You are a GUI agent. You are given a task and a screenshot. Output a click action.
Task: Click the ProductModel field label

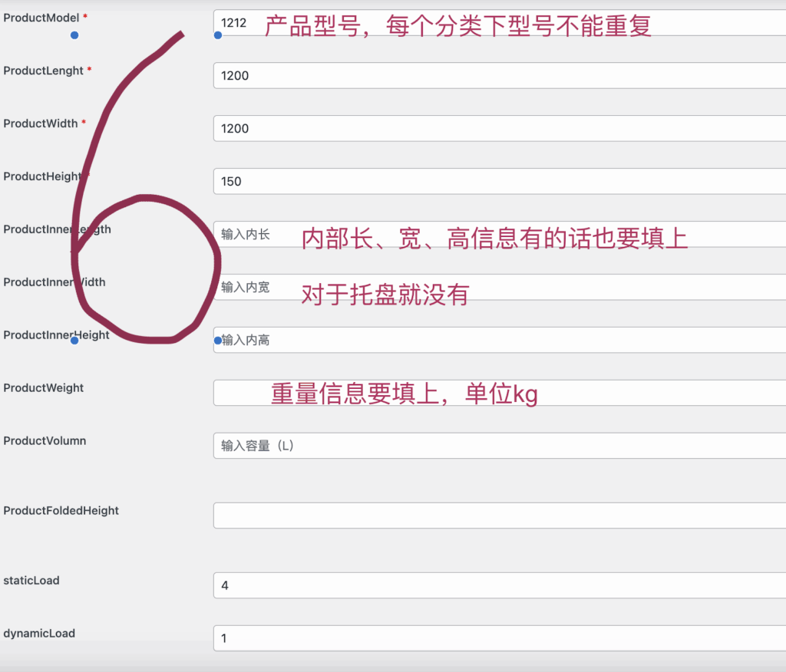click(x=41, y=17)
